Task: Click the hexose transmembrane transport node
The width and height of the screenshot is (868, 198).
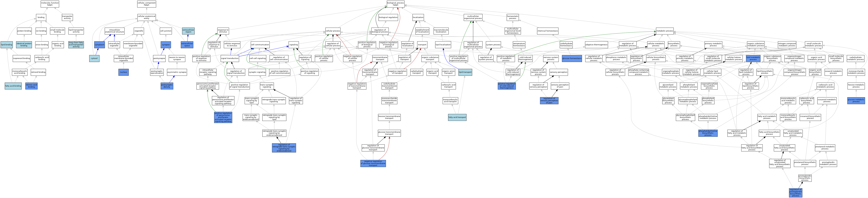Action: (x=389, y=117)
